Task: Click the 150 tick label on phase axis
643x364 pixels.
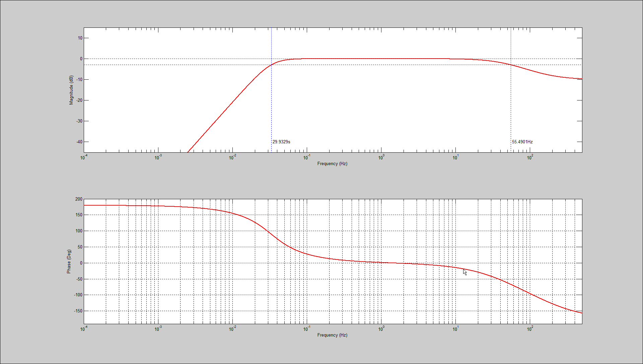Action: (79, 215)
